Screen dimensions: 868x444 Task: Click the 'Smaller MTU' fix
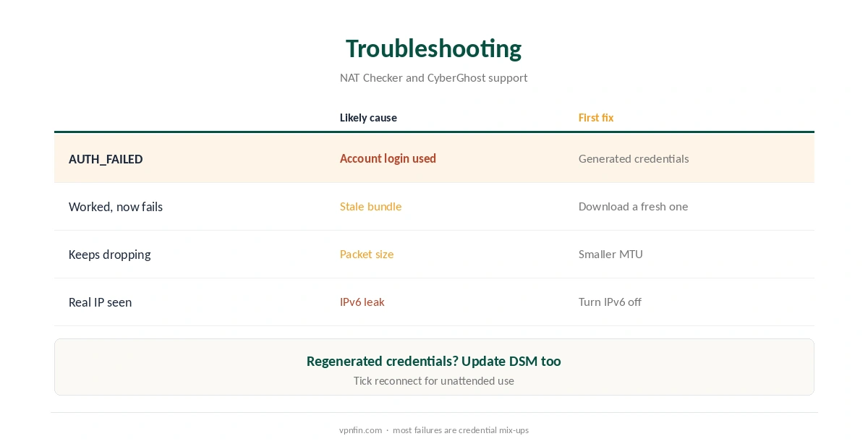610,254
